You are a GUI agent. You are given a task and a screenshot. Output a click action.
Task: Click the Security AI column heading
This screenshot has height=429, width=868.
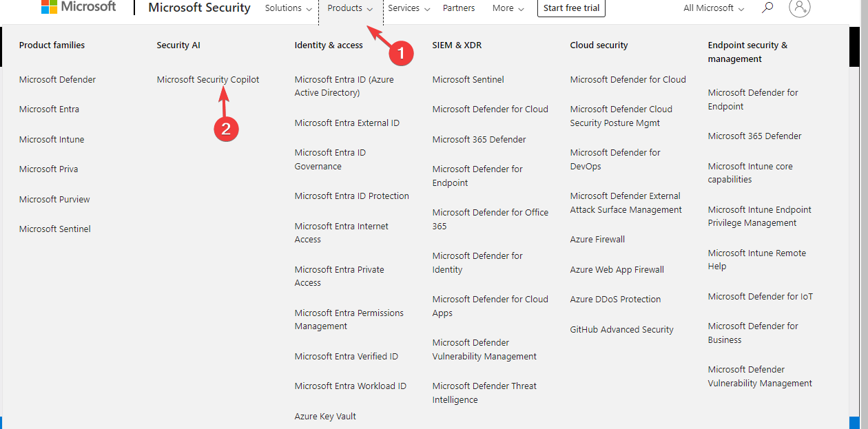click(x=178, y=45)
